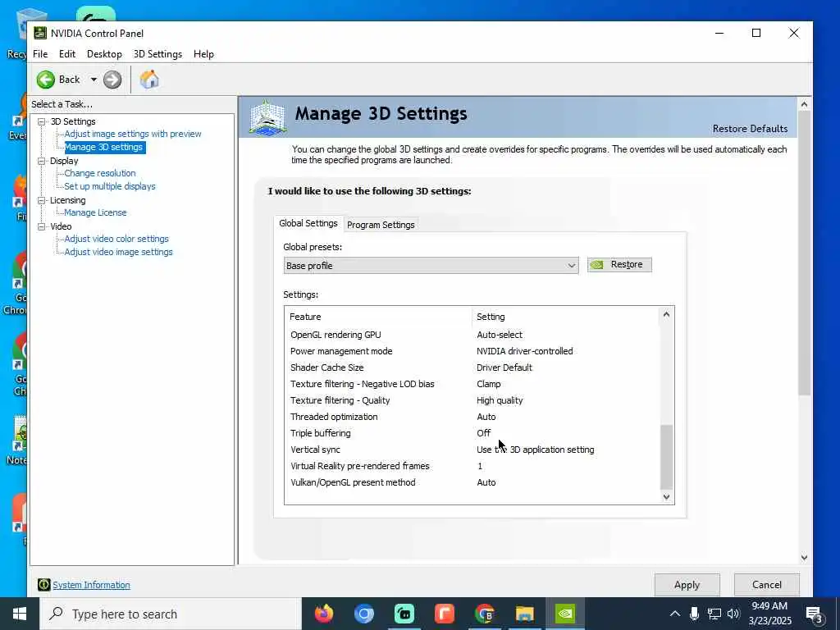Viewport: 840px width, 630px height.
Task: Open Adjust video image settings
Action: (118, 253)
